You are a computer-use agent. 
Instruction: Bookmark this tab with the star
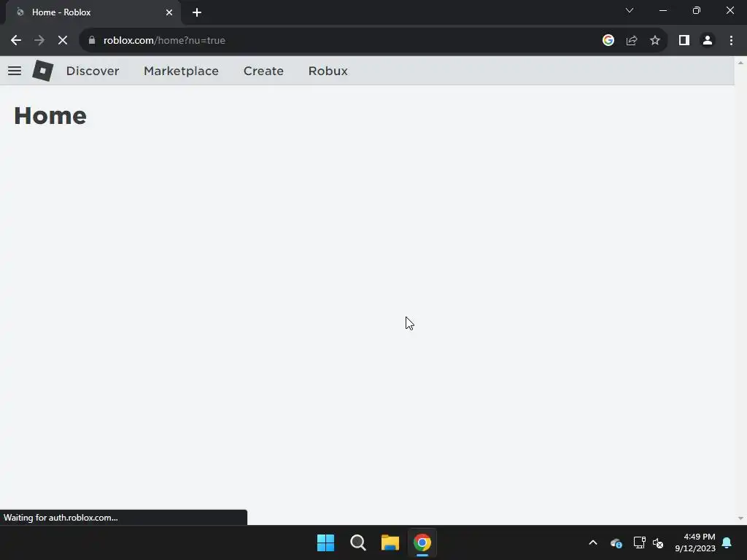[x=655, y=41]
